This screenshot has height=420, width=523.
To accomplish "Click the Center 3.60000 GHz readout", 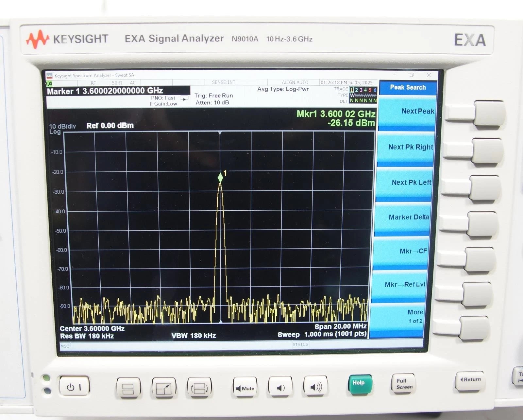I will (92, 328).
